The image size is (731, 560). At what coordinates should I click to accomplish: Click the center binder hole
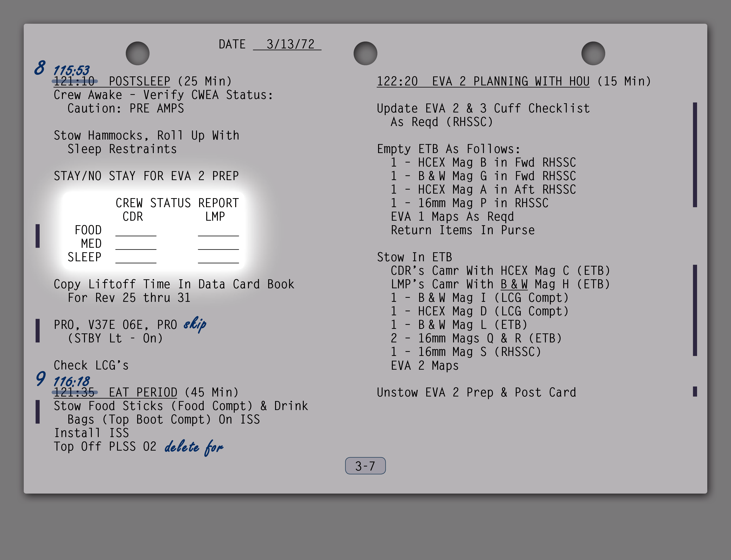click(365, 53)
